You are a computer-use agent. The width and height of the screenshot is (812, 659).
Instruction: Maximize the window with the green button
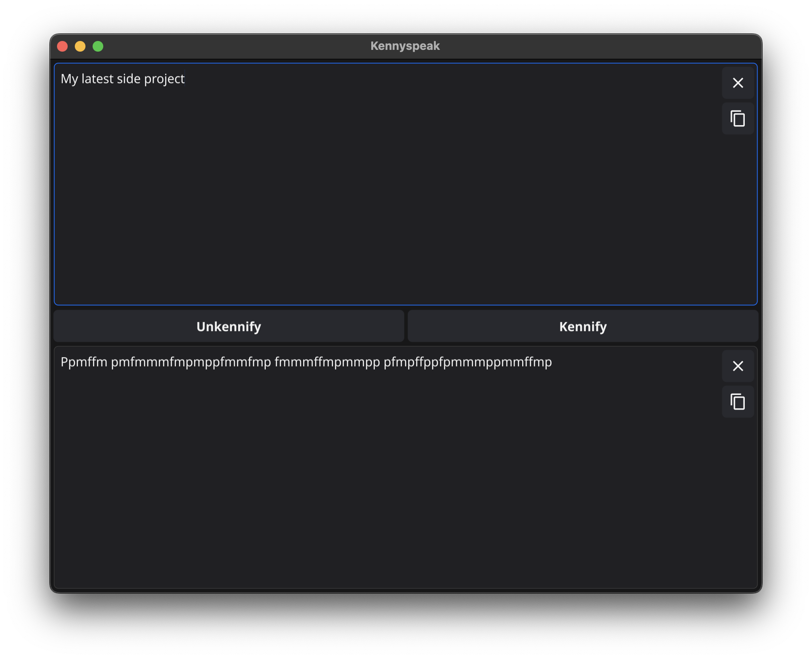[98, 46]
